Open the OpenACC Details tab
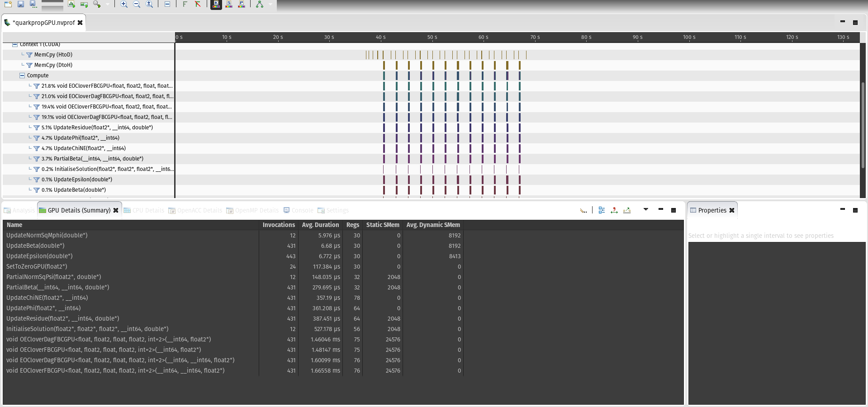 tap(195, 210)
